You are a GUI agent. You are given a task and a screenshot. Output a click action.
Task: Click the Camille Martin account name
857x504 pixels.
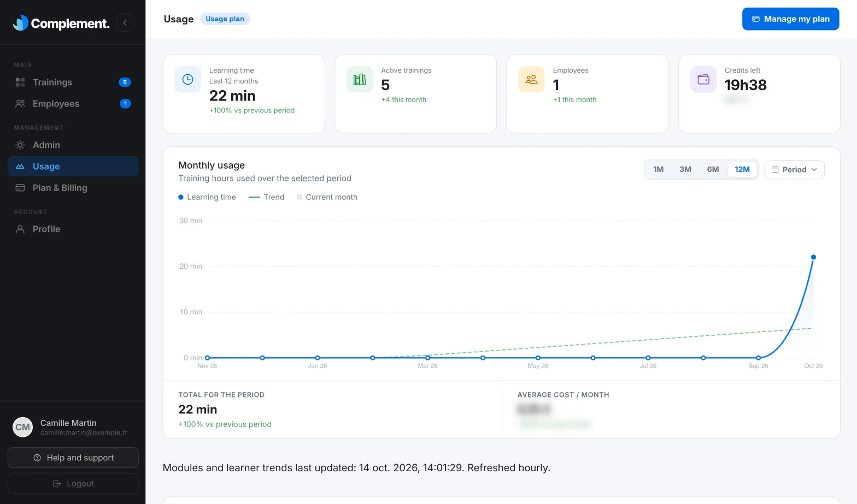point(68,423)
